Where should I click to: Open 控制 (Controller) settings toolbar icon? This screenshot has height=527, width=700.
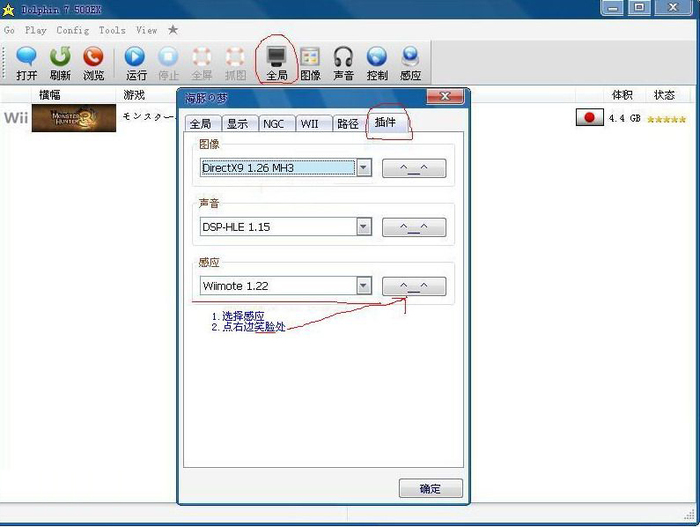377,63
